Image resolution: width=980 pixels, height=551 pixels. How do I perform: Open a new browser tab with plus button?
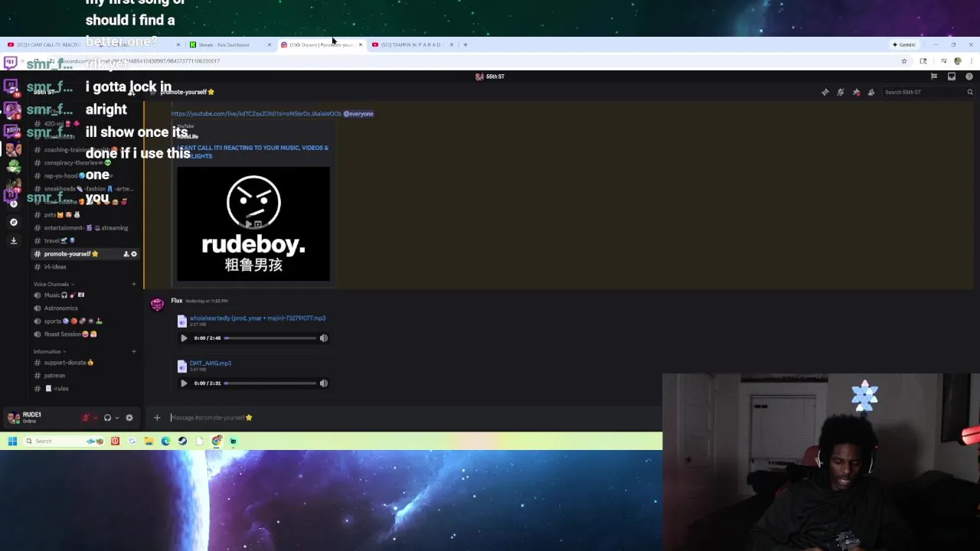point(465,44)
